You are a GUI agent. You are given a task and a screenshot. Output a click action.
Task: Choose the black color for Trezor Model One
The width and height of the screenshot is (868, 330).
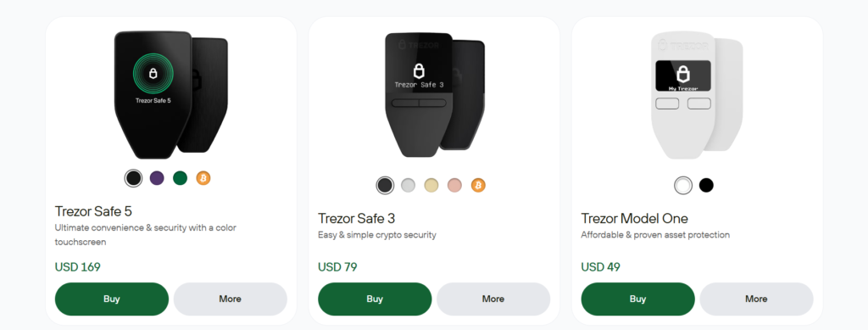coord(706,185)
